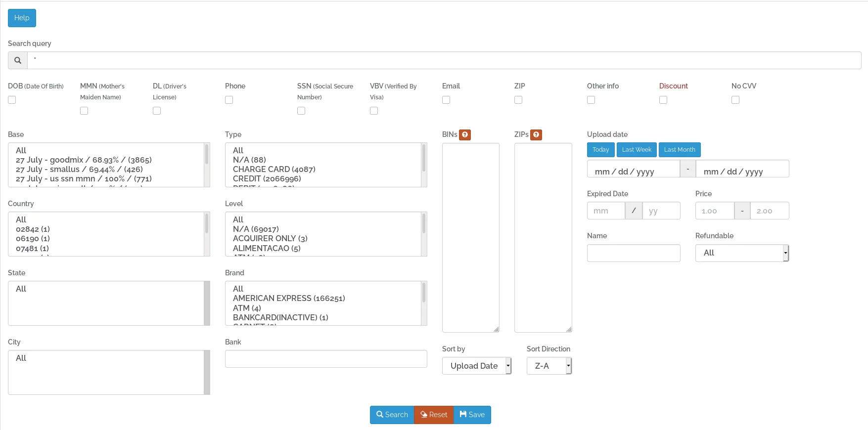Image resolution: width=868 pixels, height=430 pixels.
Task: Click the Save button
Action: (x=472, y=415)
